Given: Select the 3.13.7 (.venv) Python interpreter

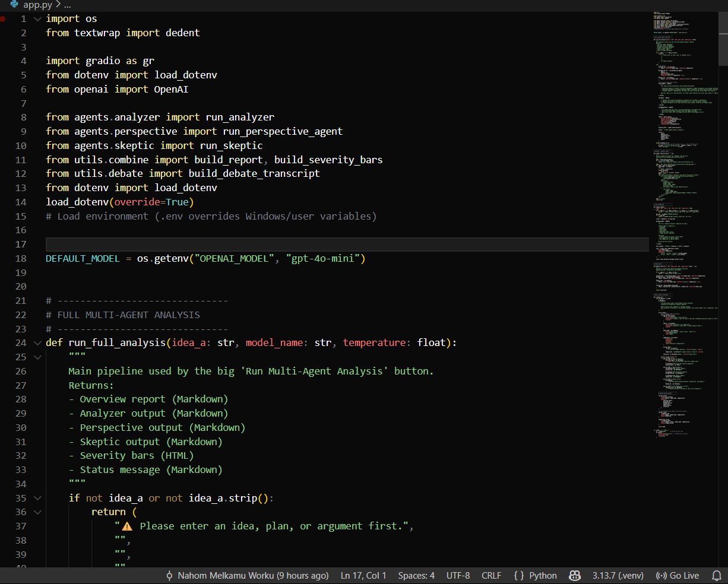Looking at the screenshot, I should pyautogui.click(x=618, y=576).
